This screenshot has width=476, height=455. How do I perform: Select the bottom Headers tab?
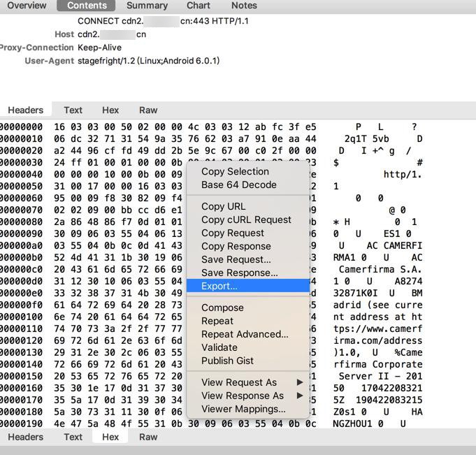tap(25, 437)
